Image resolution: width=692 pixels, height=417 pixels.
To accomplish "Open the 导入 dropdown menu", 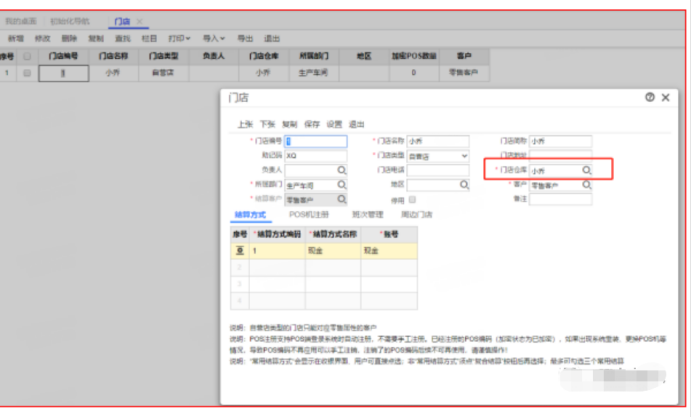I will 211,39.
